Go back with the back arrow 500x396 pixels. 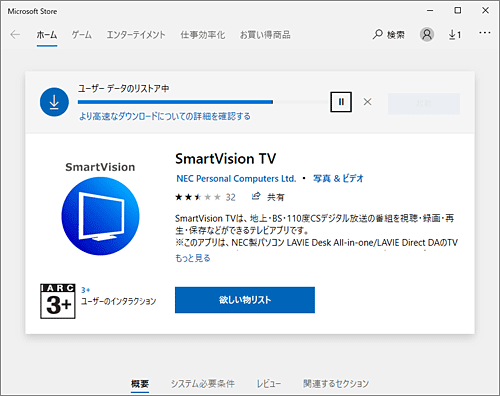click(15, 35)
